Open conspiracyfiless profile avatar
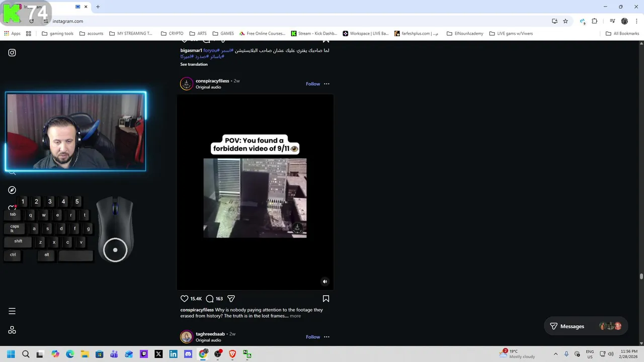Viewport: 644px width, 362px height. click(187, 83)
